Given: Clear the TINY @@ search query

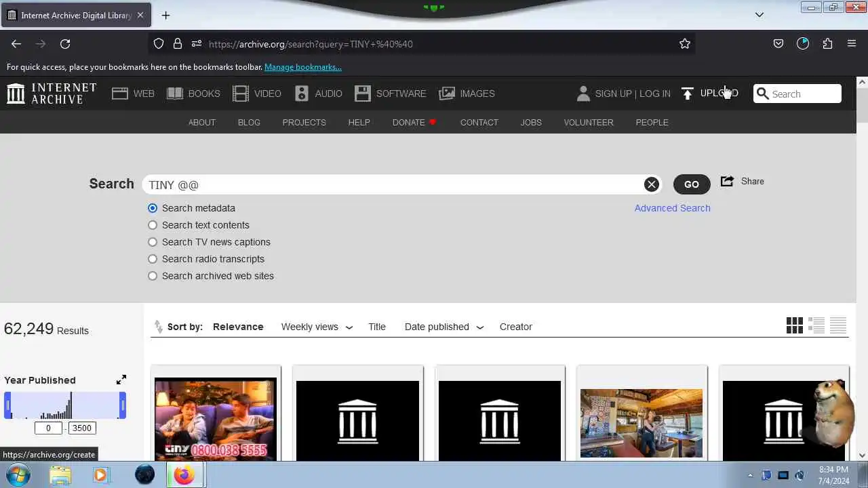Looking at the screenshot, I should click(x=651, y=184).
